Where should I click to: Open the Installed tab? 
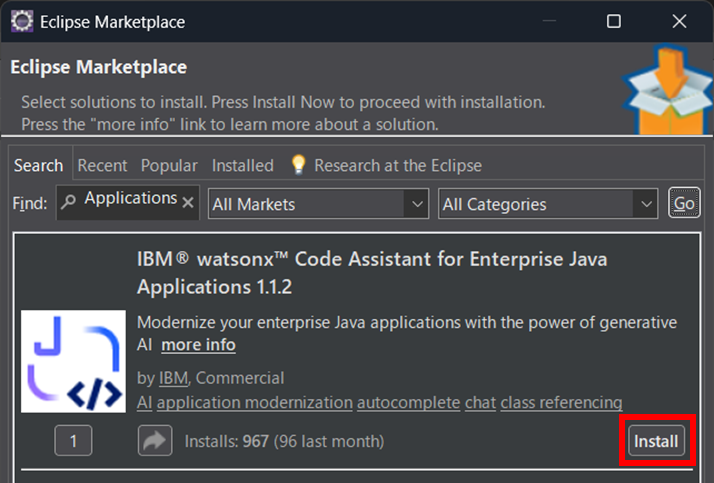point(242,165)
